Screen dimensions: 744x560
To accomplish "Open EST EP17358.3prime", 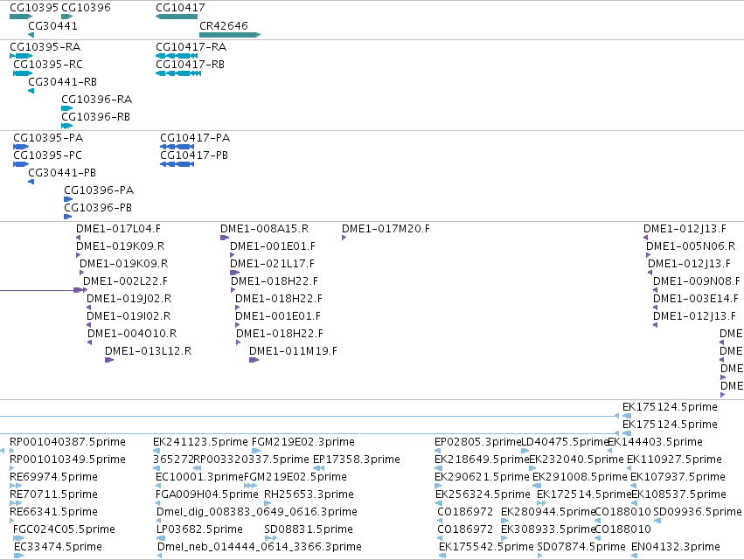I will pos(357,460).
